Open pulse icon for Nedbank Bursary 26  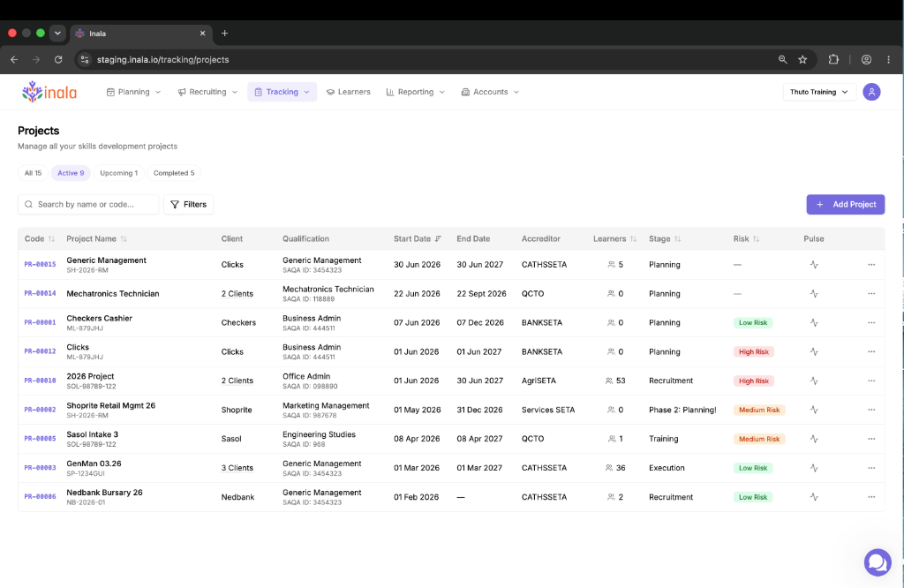point(813,497)
